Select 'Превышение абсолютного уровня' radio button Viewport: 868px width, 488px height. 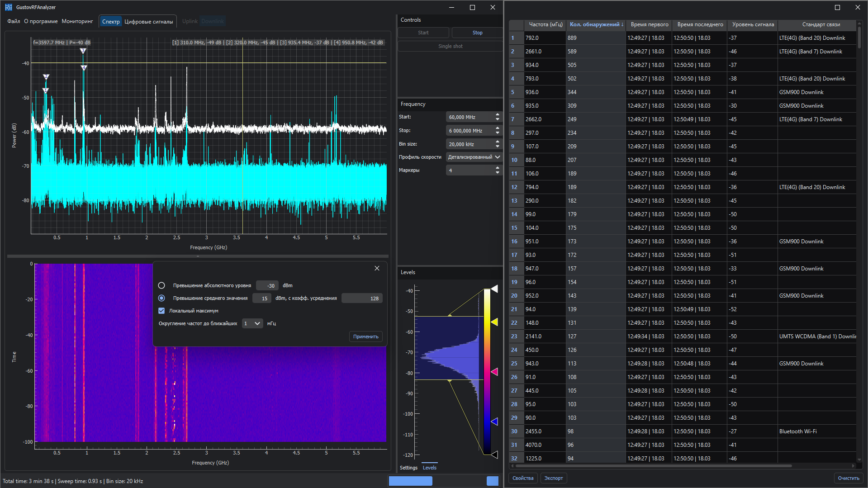[x=161, y=285]
